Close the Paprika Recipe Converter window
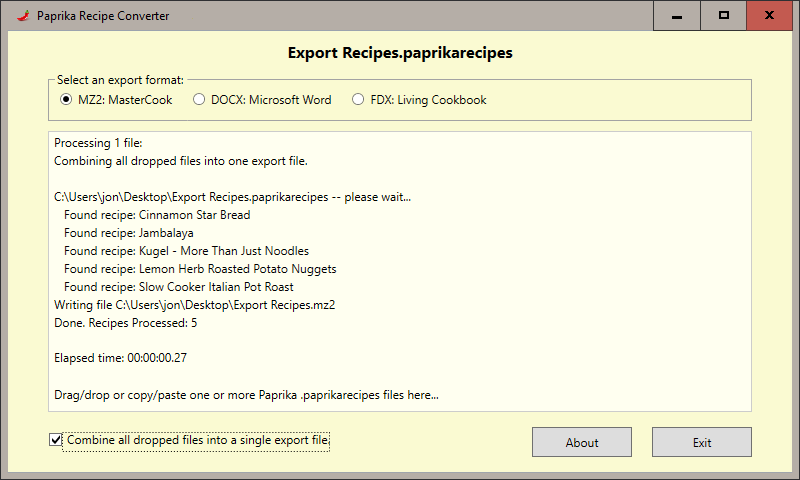The width and height of the screenshot is (800, 480). pos(769,16)
